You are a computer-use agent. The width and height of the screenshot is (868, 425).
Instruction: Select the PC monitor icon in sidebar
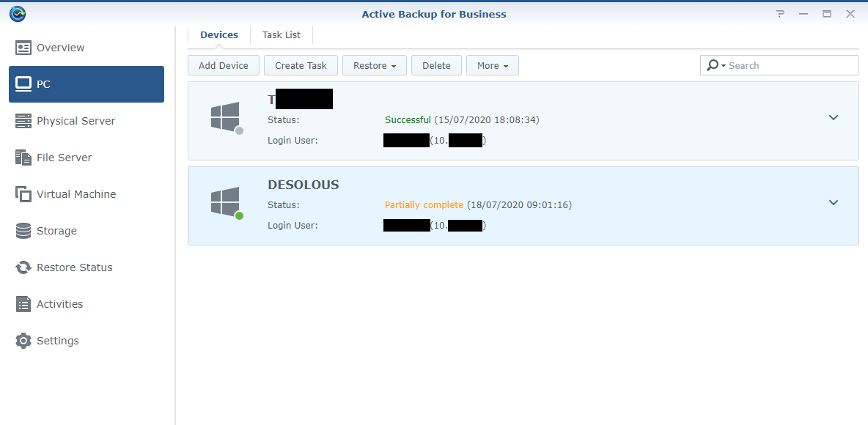[x=23, y=84]
